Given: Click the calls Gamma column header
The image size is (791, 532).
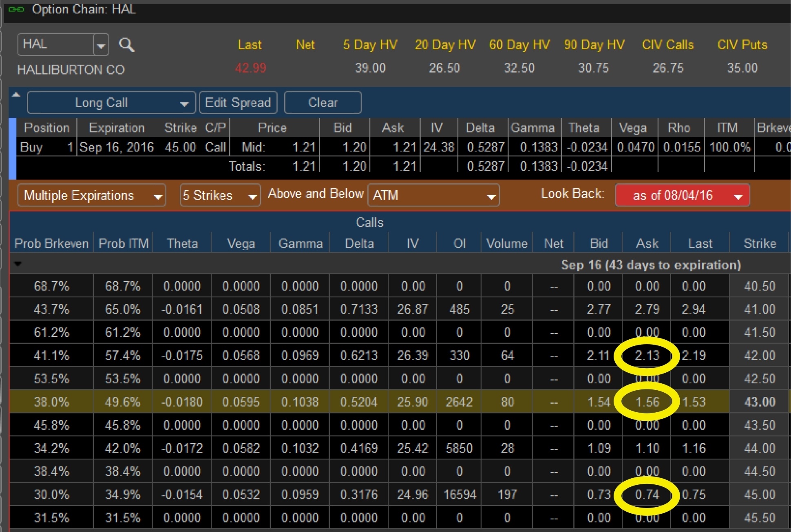Looking at the screenshot, I should [x=300, y=244].
